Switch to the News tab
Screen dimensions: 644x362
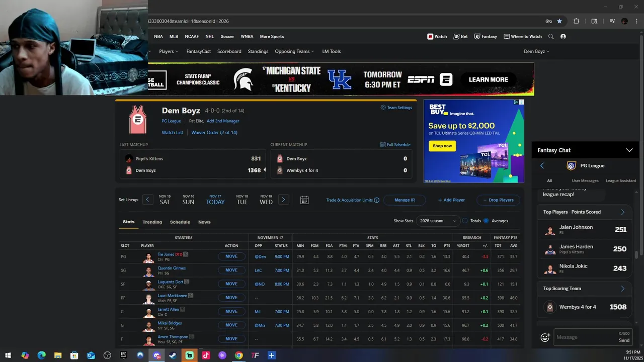click(x=204, y=222)
